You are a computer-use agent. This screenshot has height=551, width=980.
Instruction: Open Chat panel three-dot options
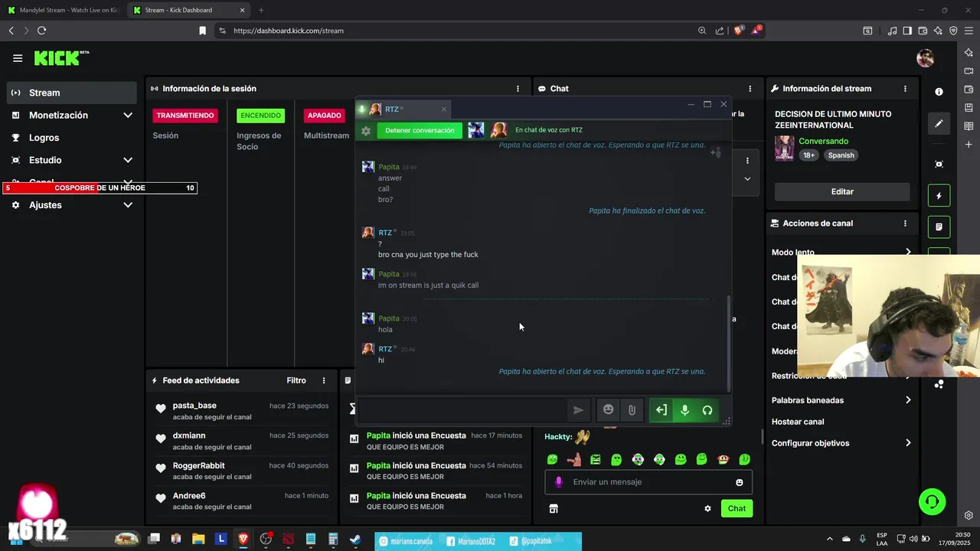[x=750, y=89]
